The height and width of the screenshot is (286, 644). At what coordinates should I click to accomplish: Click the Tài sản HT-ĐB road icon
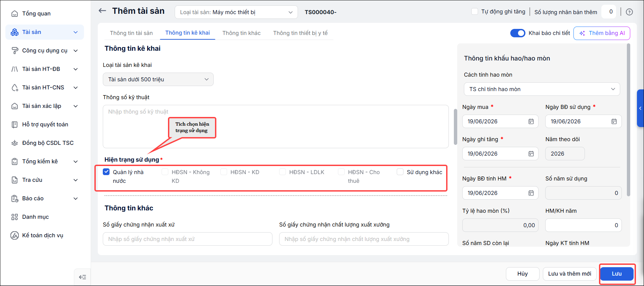pos(15,69)
